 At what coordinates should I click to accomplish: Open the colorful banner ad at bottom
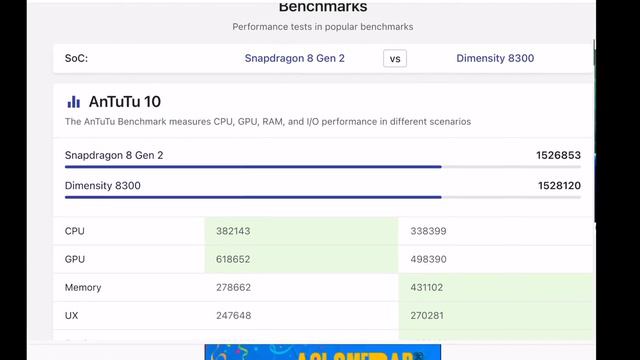(323, 352)
